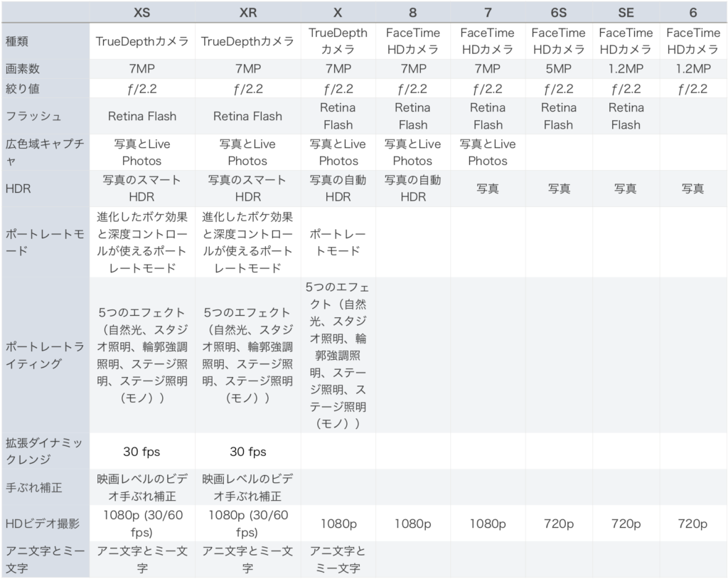Click 写真とLive Photos cell for 7
Screen dimensions: 728x579
pyautogui.click(x=488, y=152)
